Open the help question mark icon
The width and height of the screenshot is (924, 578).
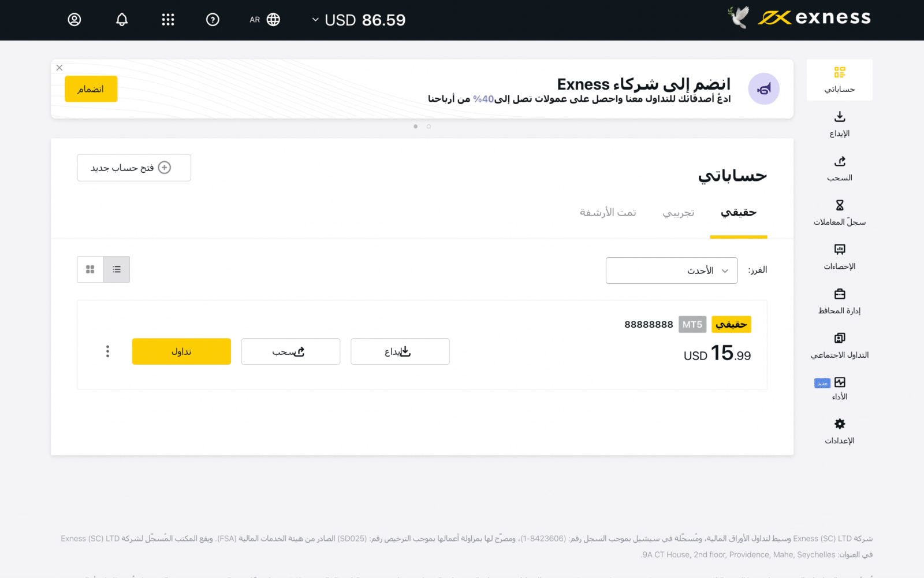tap(213, 20)
